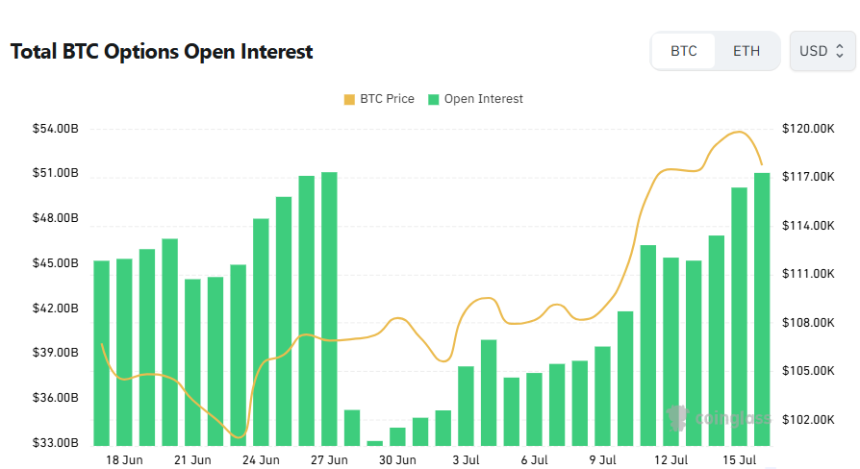Click the Total BTC Options Open Interest title
The width and height of the screenshot is (860, 469).
[x=162, y=52]
